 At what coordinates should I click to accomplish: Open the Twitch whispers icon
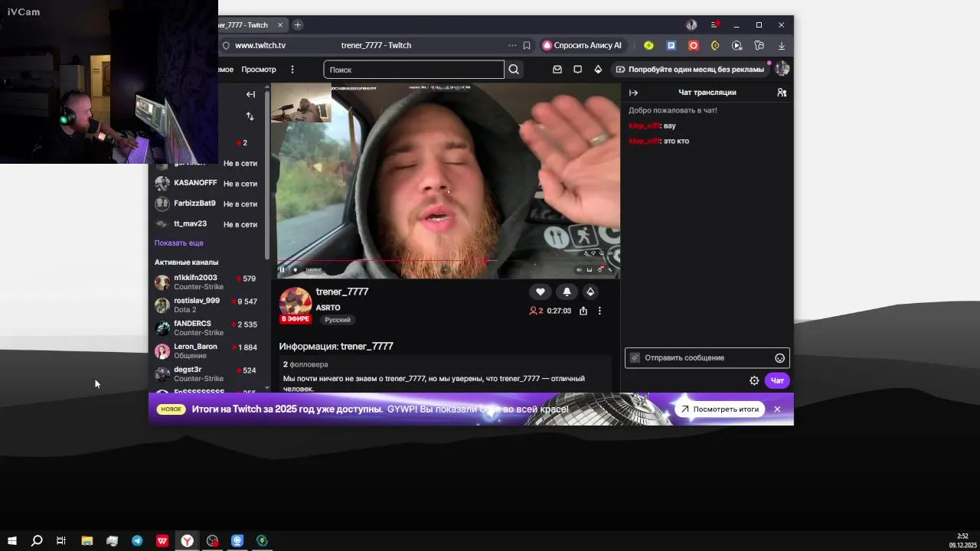[577, 70]
